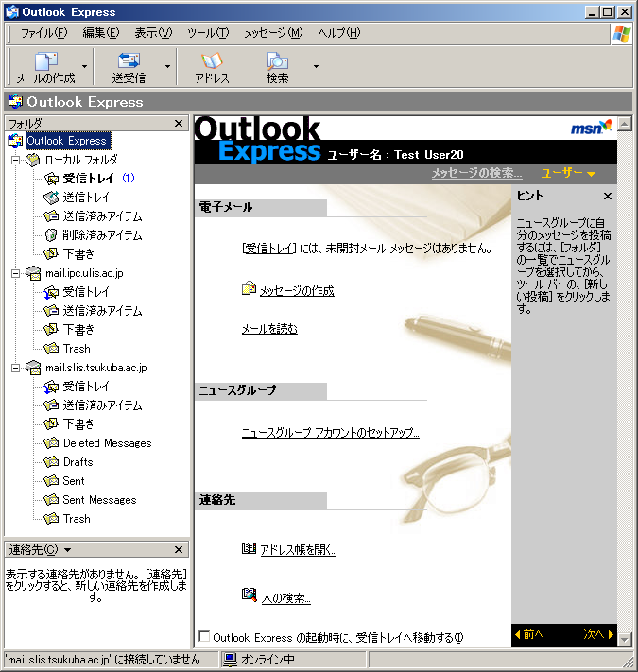638x672 pixels.
Task: Open the 連絡先(C) dropdown arrow
Action: click(x=68, y=550)
